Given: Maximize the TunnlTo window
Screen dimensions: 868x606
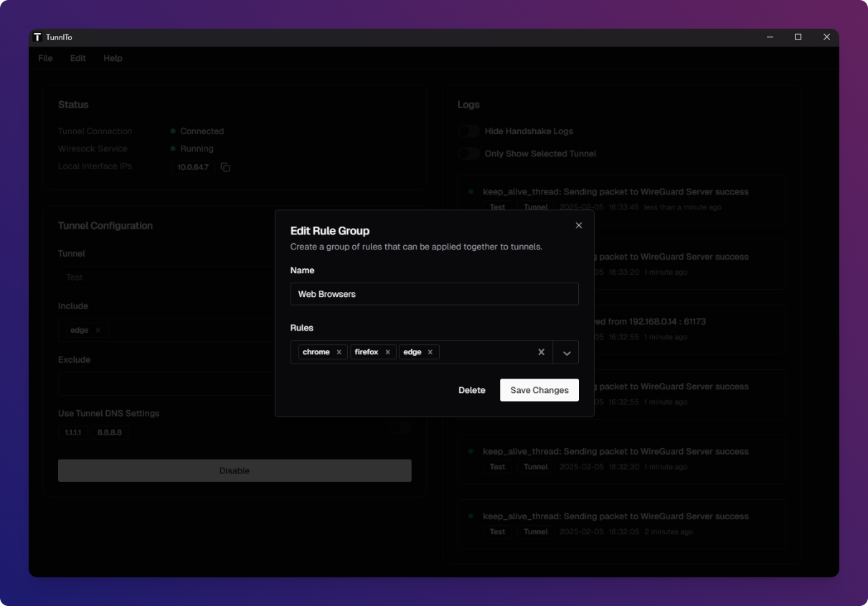Looking at the screenshot, I should (798, 37).
